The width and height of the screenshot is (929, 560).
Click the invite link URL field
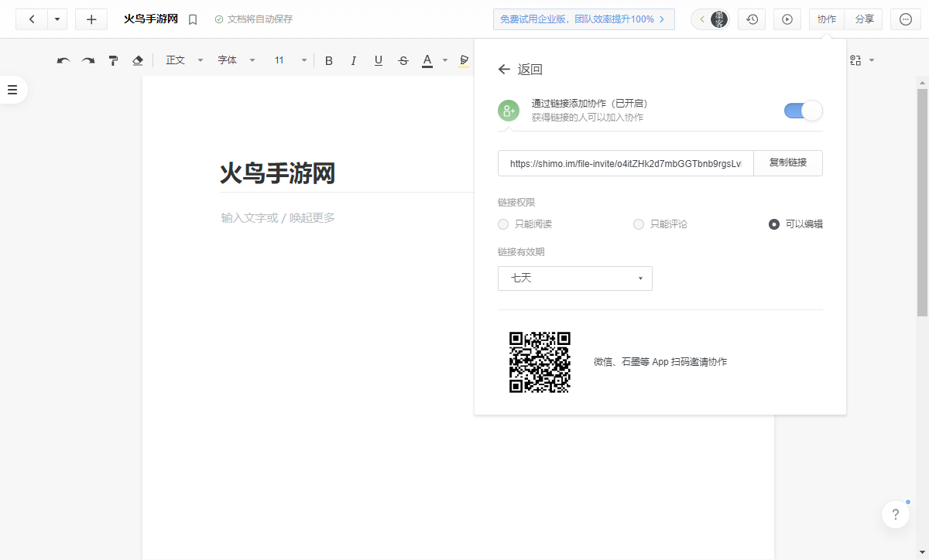point(626,163)
